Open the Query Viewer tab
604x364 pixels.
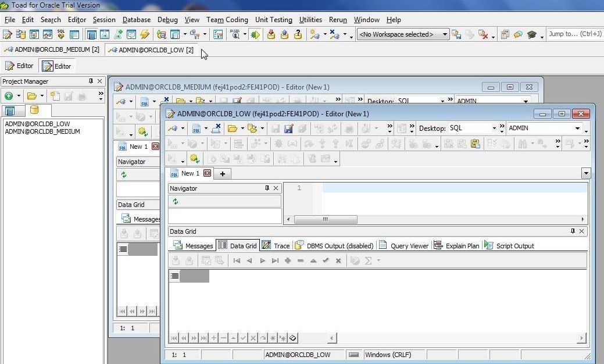pyautogui.click(x=403, y=245)
